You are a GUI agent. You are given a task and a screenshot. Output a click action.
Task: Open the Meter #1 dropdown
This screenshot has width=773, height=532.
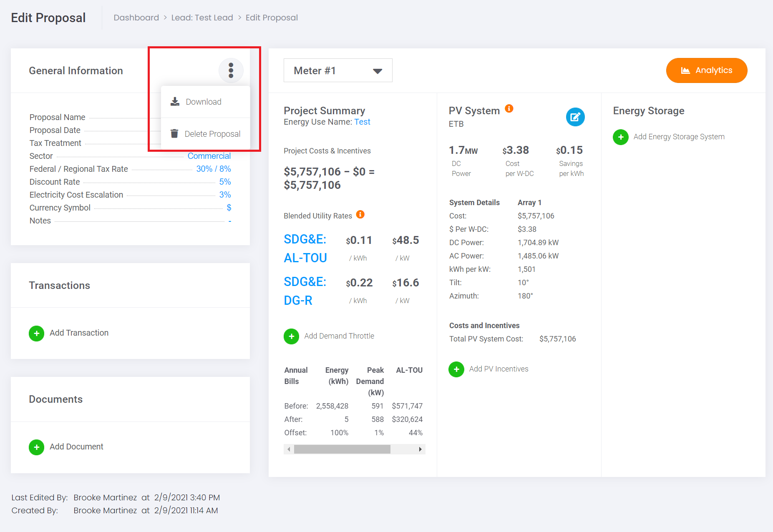click(337, 70)
